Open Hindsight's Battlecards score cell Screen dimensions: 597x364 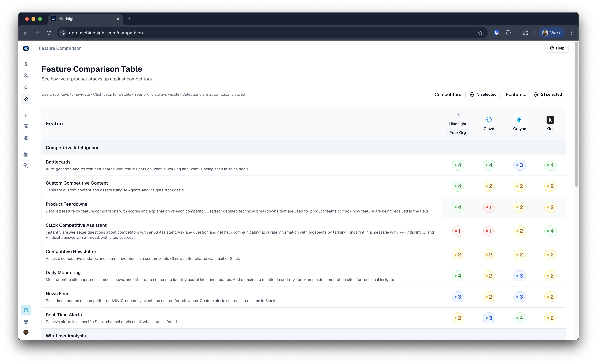[458, 165]
